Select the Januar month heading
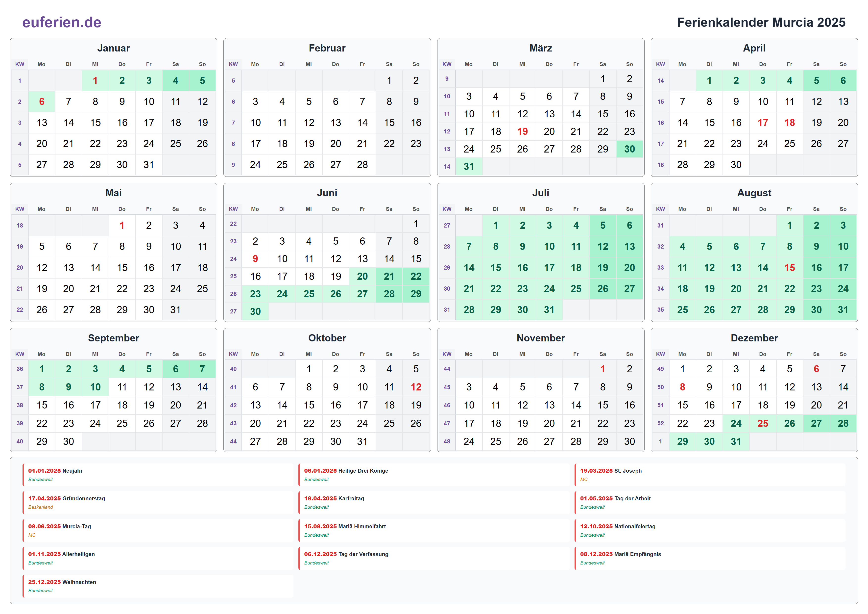Screen dimensions: 868x614 pos(113,48)
